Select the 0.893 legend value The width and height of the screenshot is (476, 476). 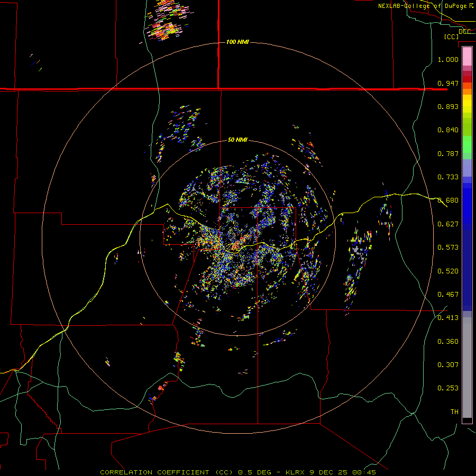448,106
